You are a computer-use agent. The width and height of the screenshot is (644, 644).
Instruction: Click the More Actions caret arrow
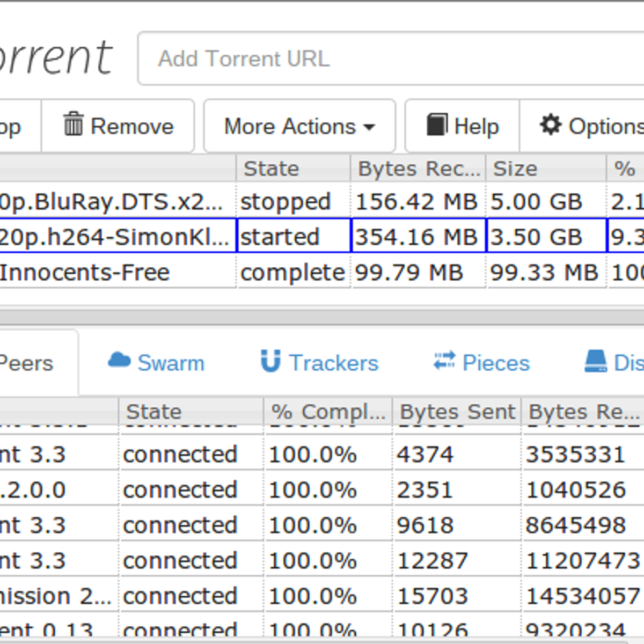[369, 128]
